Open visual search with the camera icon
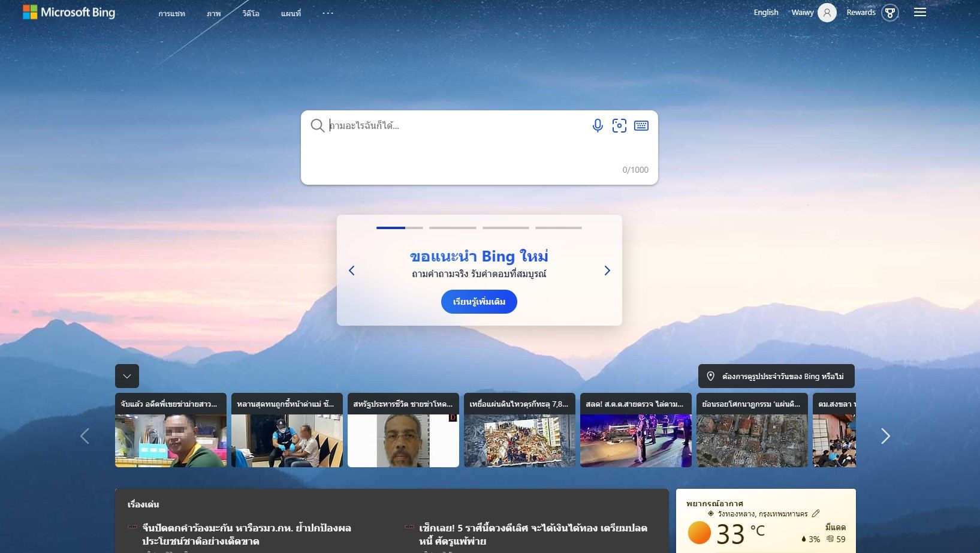Image resolution: width=980 pixels, height=553 pixels. pyautogui.click(x=619, y=125)
